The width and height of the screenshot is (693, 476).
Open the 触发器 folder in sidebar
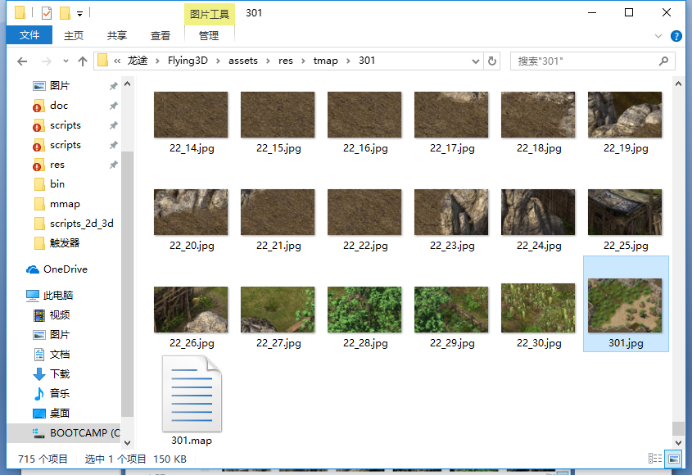coord(65,243)
